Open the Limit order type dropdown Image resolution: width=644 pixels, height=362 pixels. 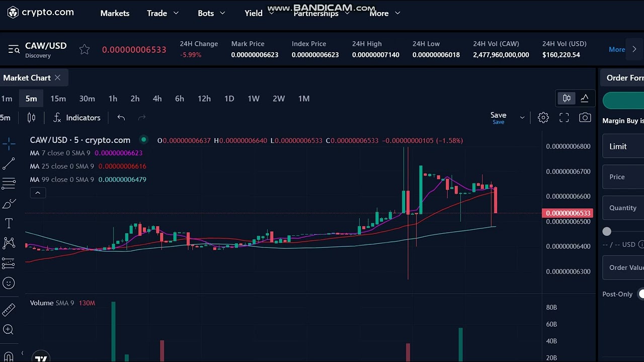click(x=623, y=146)
